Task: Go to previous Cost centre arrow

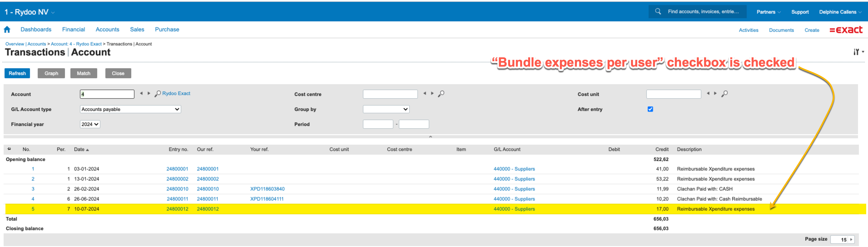Action: click(x=424, y=93)
